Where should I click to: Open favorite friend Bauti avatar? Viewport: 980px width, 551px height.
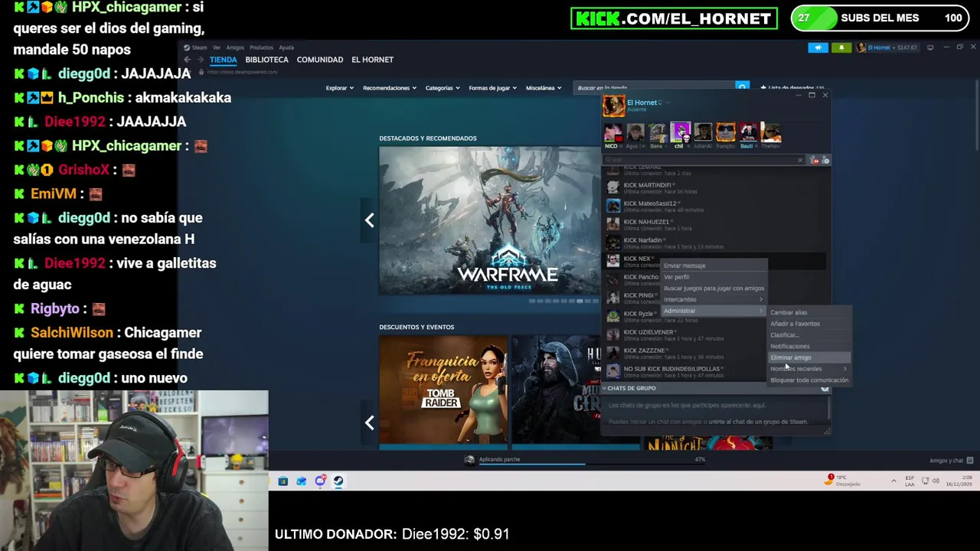tap(747, 133)
